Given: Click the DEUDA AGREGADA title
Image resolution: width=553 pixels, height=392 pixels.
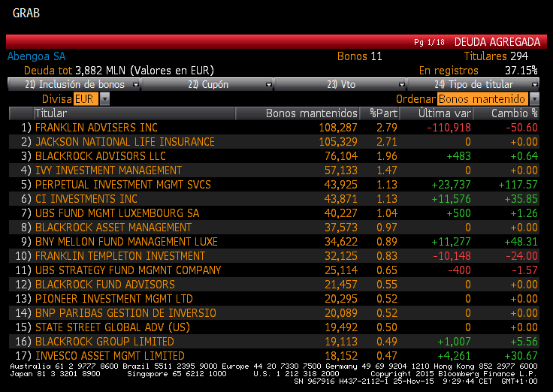Looking at the screenshot, I should [497, 42].
